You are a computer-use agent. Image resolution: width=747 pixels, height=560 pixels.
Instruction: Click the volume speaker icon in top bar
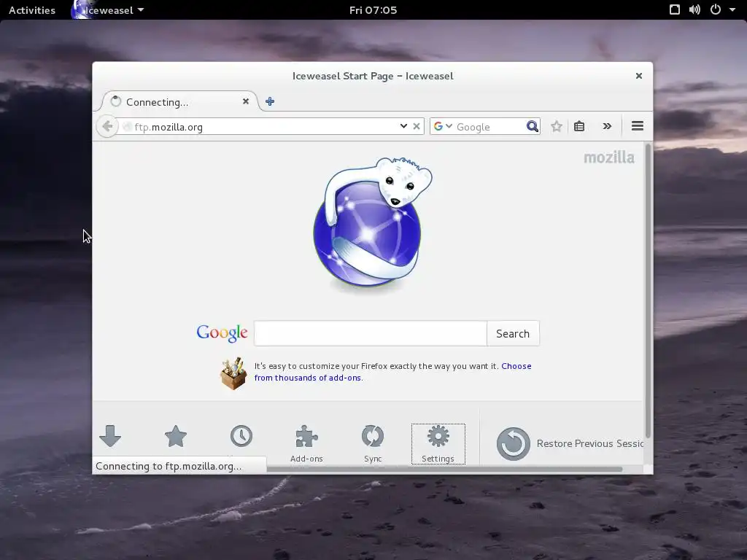[694, 9]
